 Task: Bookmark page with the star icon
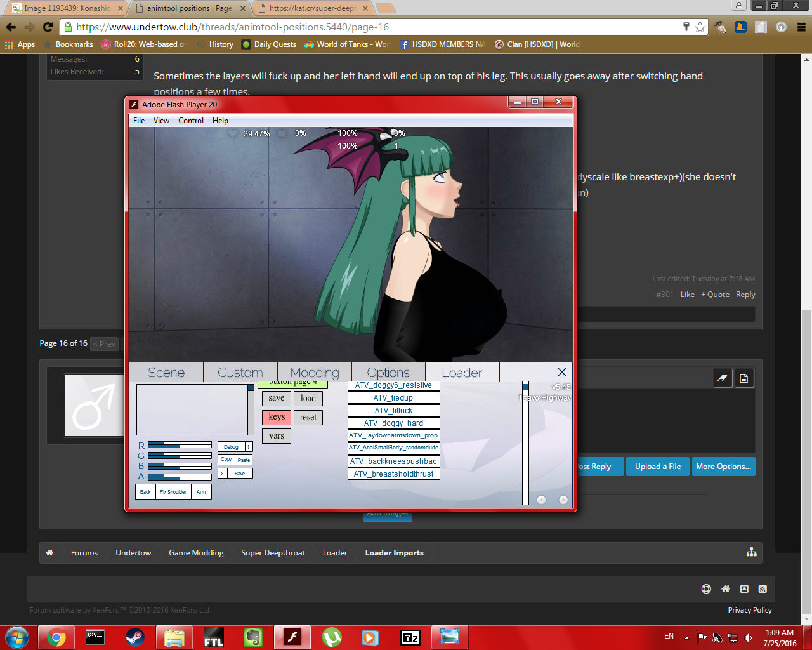coord(700,27)
